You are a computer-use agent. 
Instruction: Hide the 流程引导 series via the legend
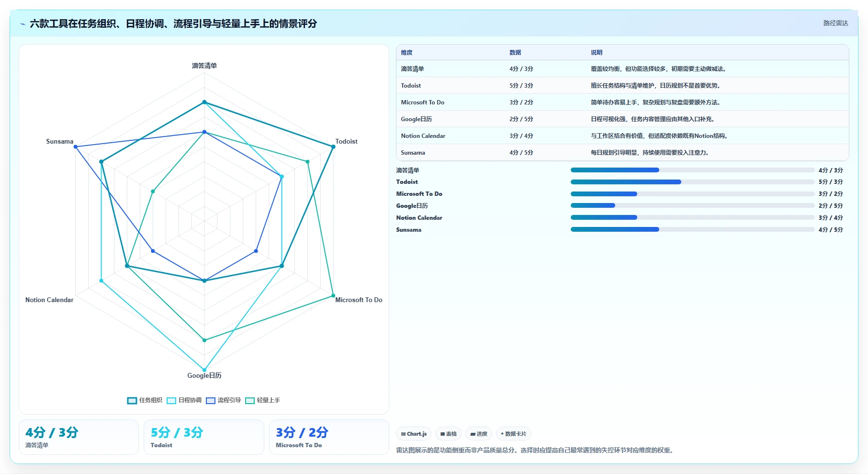click(223, 400)
